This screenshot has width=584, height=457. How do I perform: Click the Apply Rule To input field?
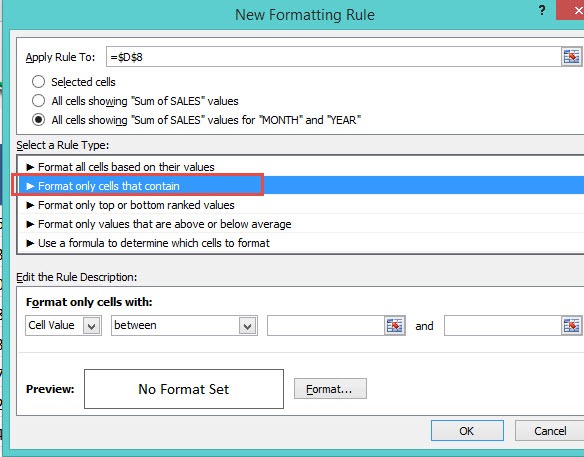coord(334,57)
